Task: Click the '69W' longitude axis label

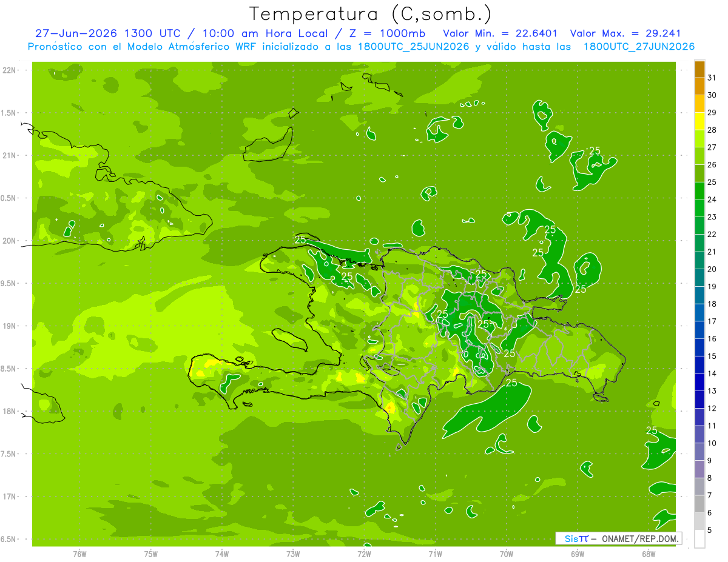Action: tap(578, 554)
